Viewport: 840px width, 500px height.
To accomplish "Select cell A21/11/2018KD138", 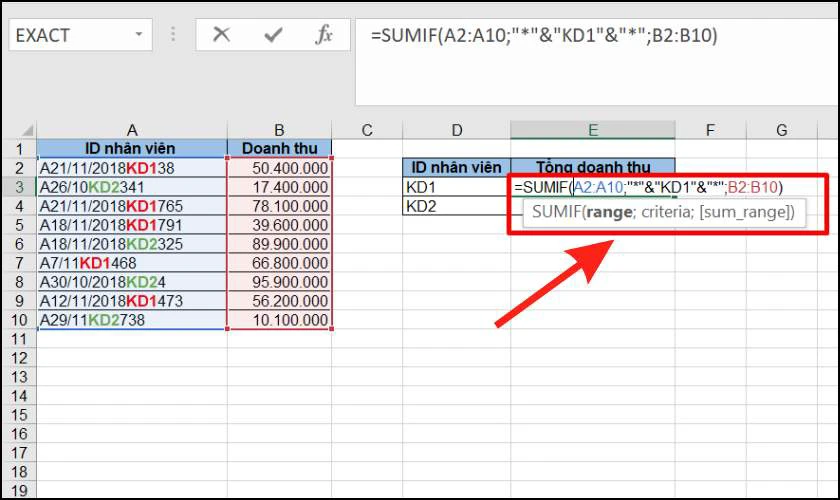I will [132, 168].
